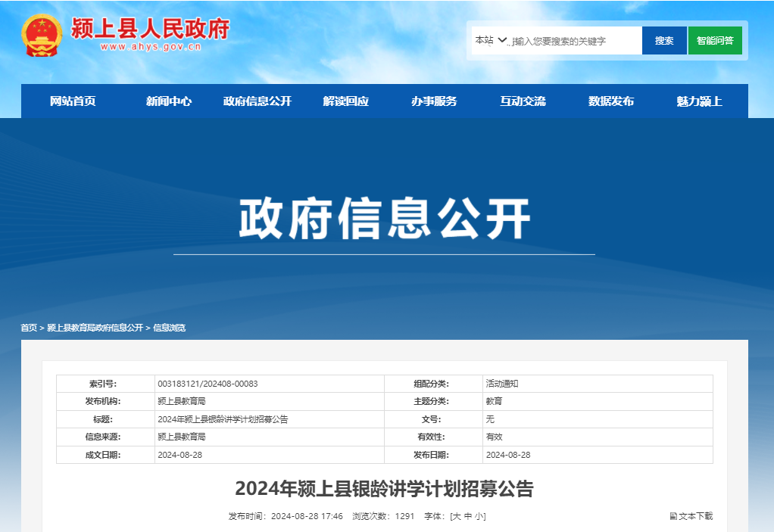Viewport: 774px width, 532px height.
Task: Select large font size 大
Action: pyautogui.click(x=457, y=516)
